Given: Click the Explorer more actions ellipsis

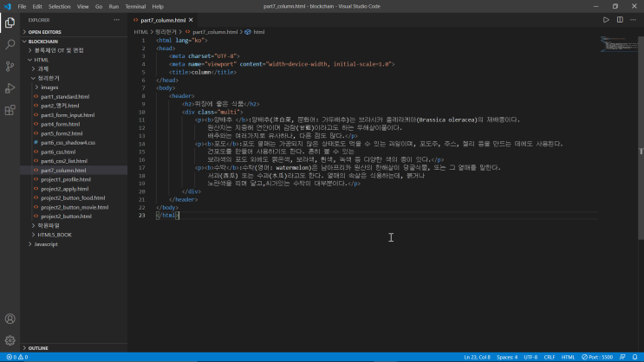Looking at the screenshot, I should (x=117, y=20).
